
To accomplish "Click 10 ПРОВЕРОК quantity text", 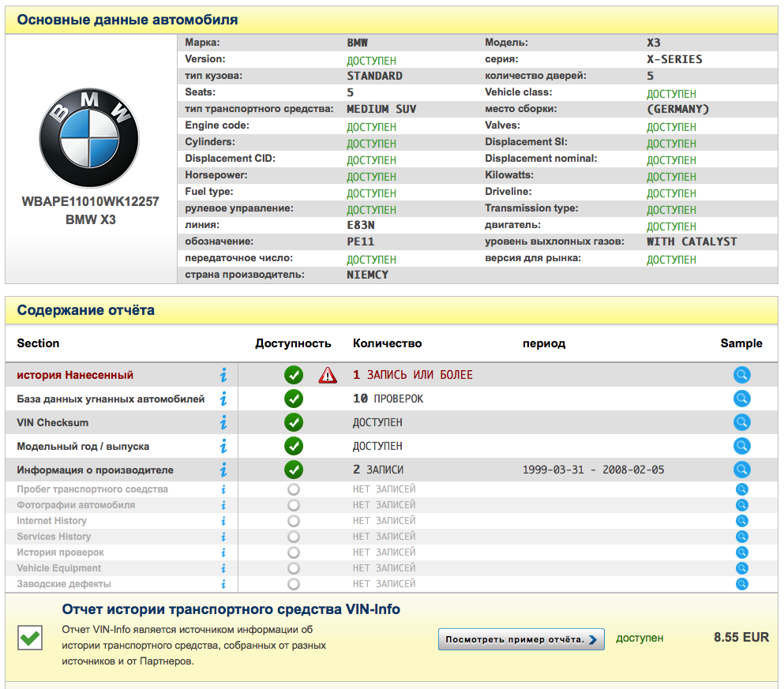I will pyautogui.click(x=388, y=399).
